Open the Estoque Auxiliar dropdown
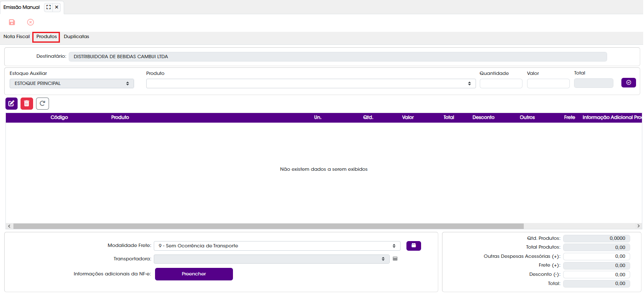Screen dimensions: 644x298 [72, 83]
